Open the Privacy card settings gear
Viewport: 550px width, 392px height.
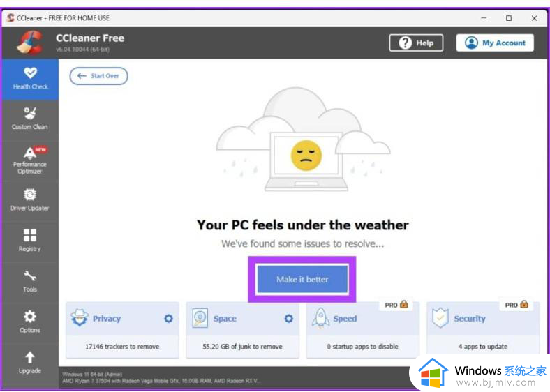tap(169, 318)
